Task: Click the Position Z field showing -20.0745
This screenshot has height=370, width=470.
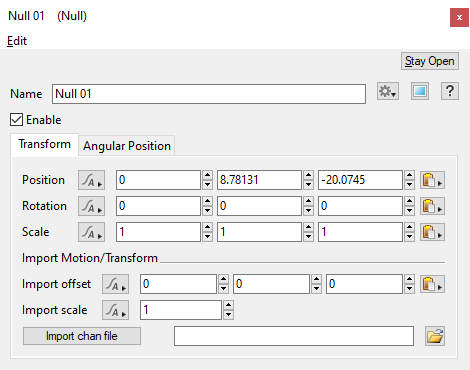Action: coord(360,180)
